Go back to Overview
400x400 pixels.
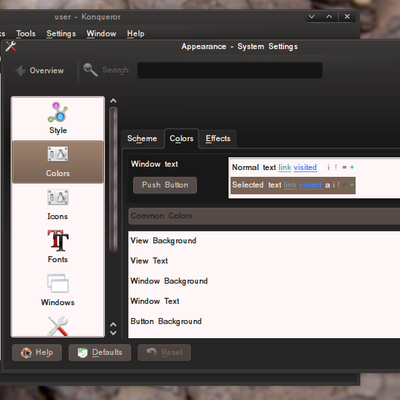click(x=40, y=70)
